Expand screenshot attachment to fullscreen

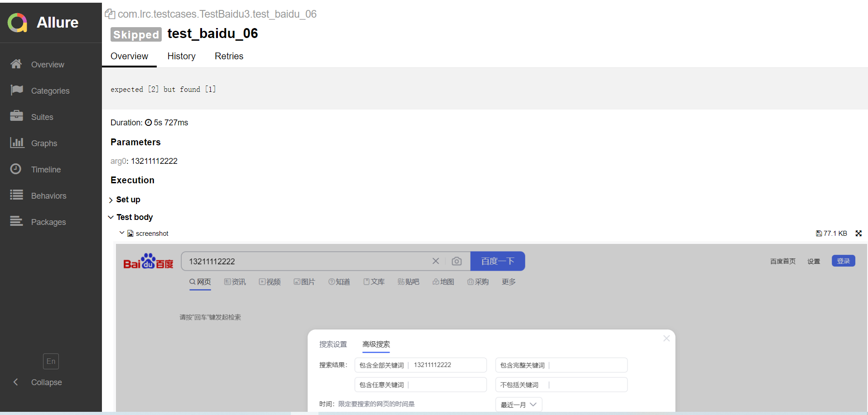(x=858, y=234)
